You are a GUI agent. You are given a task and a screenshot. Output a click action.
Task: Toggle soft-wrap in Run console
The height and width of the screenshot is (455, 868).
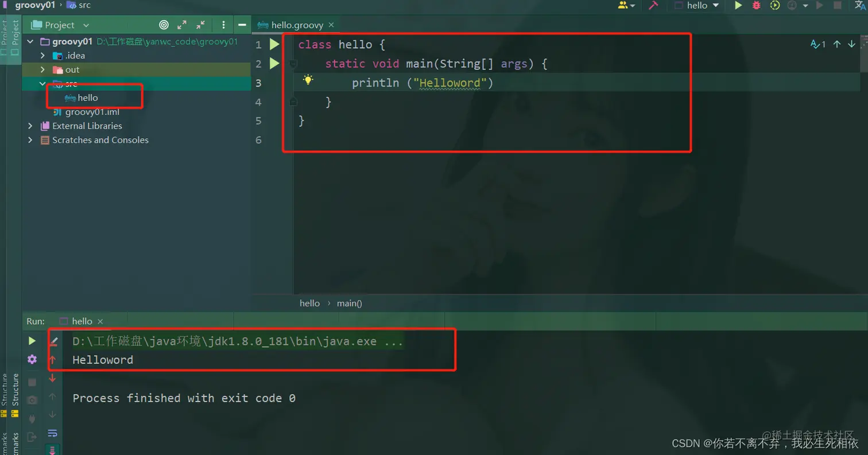click(x=52, y=433)
